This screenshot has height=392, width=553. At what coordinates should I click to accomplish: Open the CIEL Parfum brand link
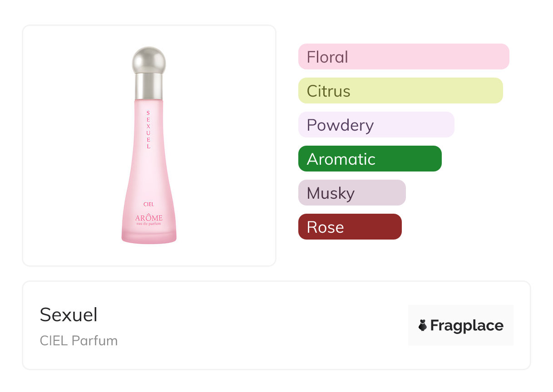(79, 341)
